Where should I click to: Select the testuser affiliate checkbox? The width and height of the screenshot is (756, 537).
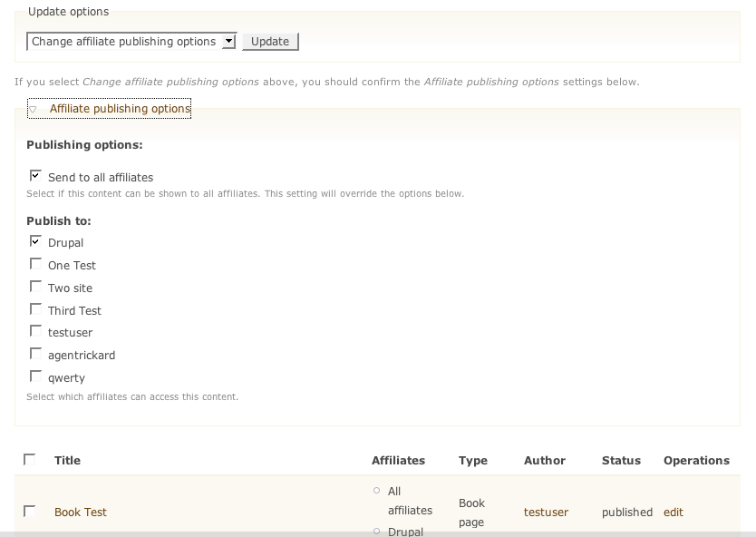tap(36, 331)
